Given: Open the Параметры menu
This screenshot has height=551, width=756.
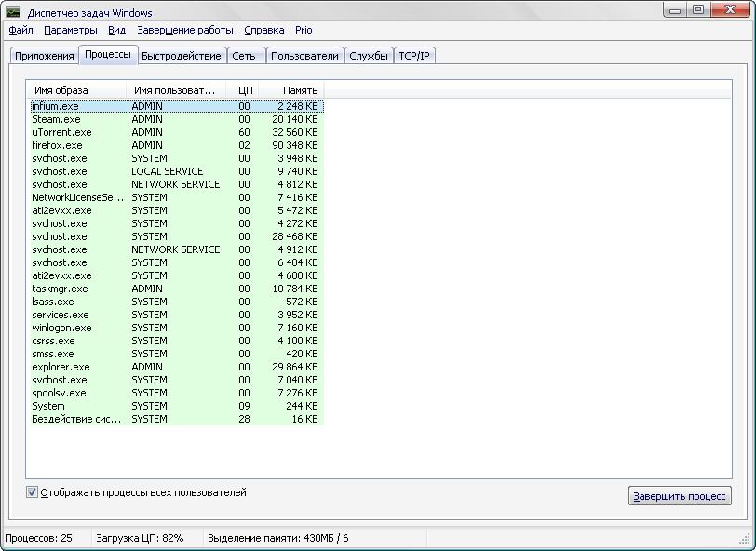Looking at the screenshot, I should click(x=71, y=30).
